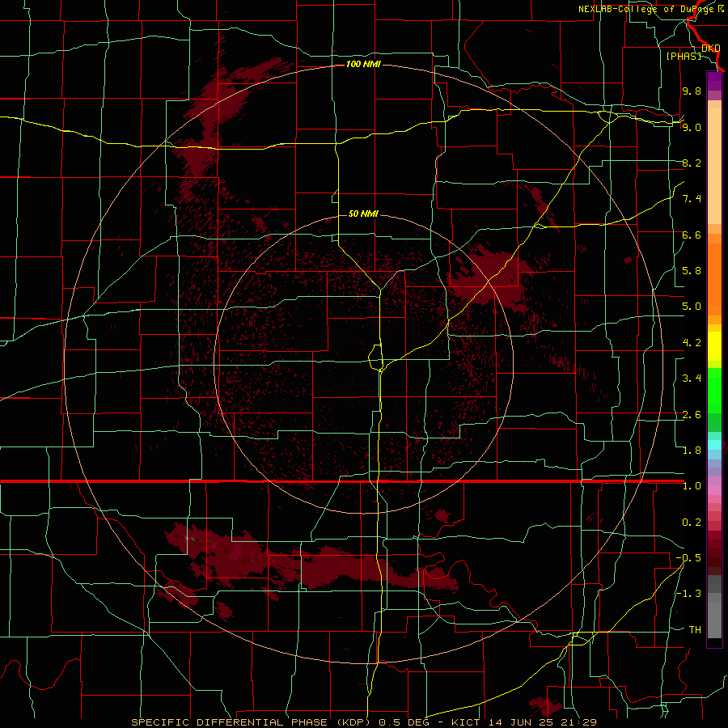Click the "8.2" value on the color scale

[x=692, y=163]
